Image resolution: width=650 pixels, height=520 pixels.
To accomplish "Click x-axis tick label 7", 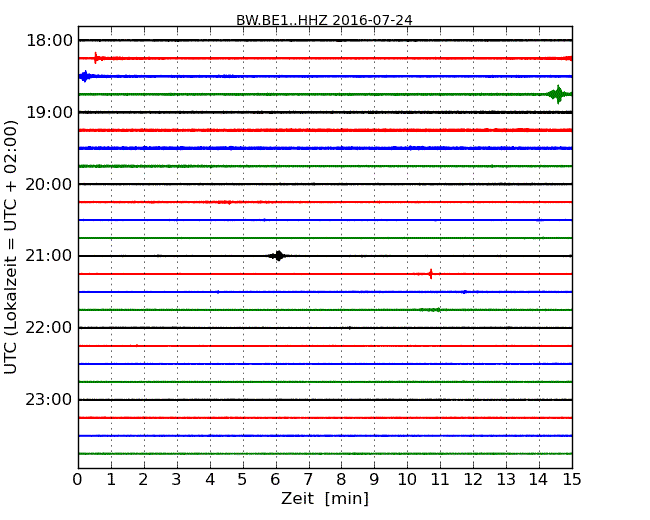I will click(308, 479).
